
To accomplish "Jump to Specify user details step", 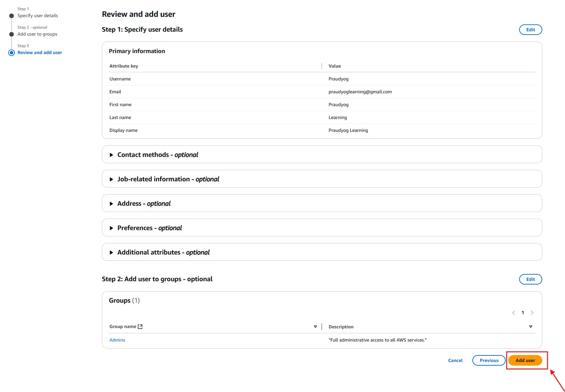I will point(38,15).
